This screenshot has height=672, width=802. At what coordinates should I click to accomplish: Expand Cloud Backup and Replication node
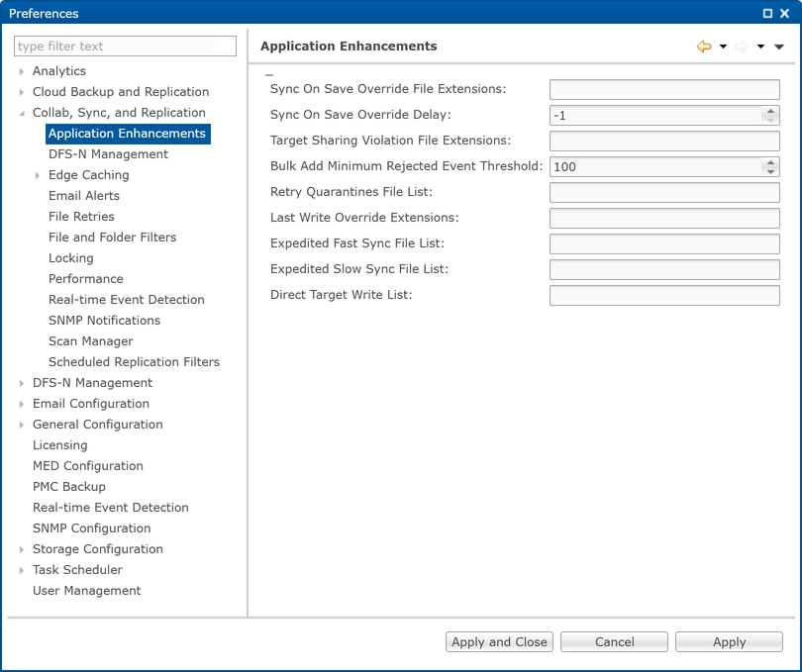[x=22, y=93]
